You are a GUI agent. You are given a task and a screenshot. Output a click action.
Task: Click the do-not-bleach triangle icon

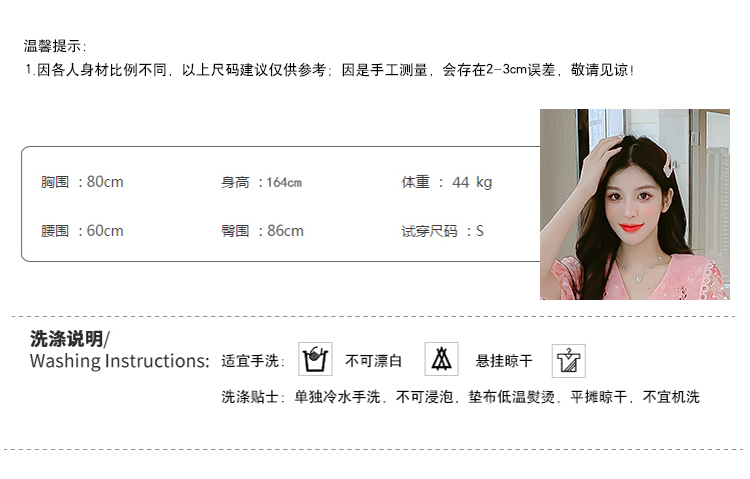[441, 359]
